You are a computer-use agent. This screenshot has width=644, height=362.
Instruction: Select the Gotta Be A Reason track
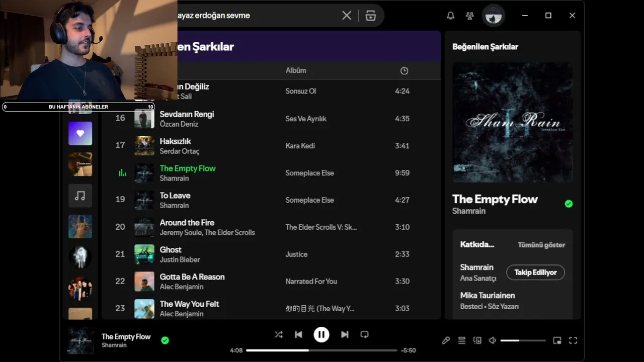192,277
